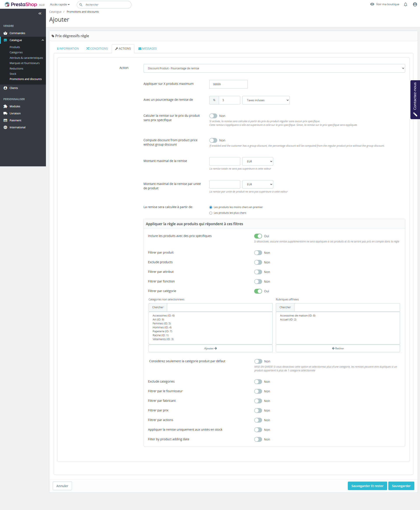Open Stock in the sidebar
Image resolution: width=420 pixels, height=510 pixels.
(x=13, y=74)
